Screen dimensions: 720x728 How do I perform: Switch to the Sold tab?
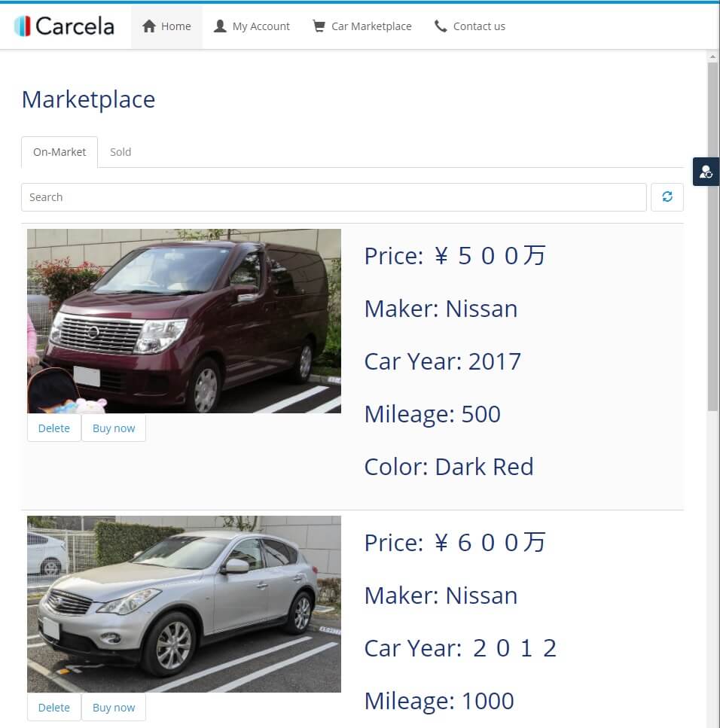click(x=121, y=152)
